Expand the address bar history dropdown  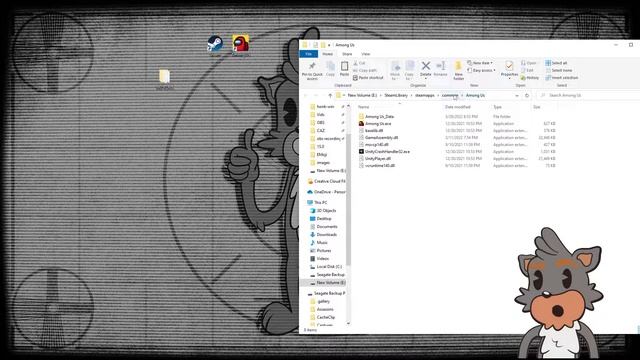(x=517, y=96)
